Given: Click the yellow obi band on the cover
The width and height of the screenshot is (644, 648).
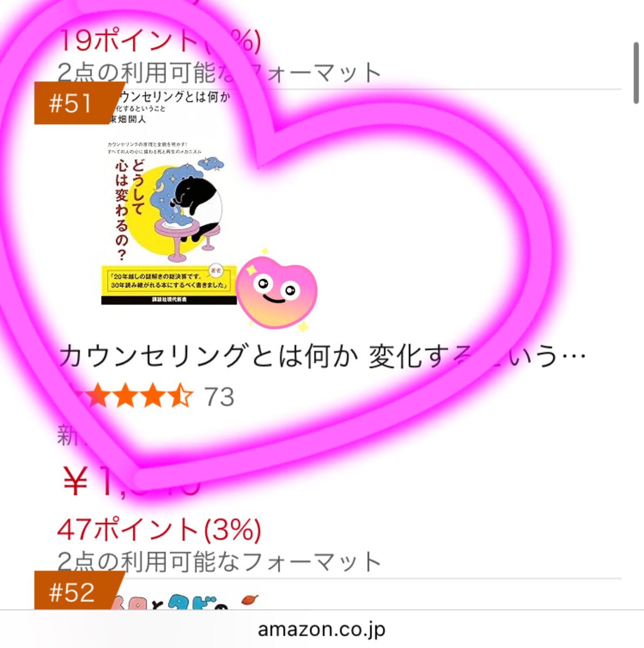Looking at the screenshot, I should (x=169, y=279).
